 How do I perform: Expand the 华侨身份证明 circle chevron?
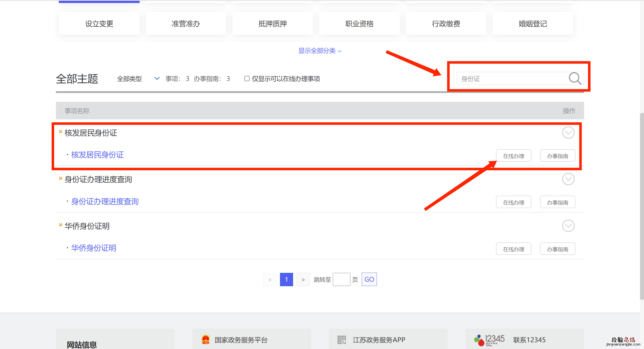point(568,226)
